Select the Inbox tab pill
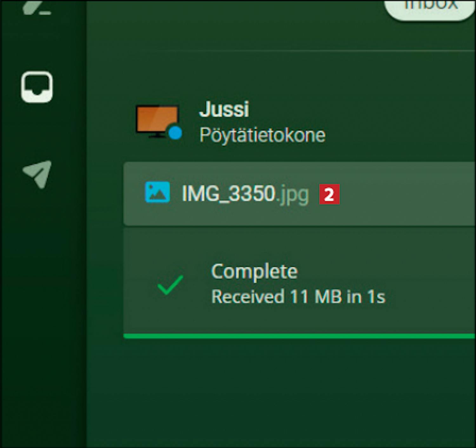The width and height of the screenshot is (476, 448). 430,10
